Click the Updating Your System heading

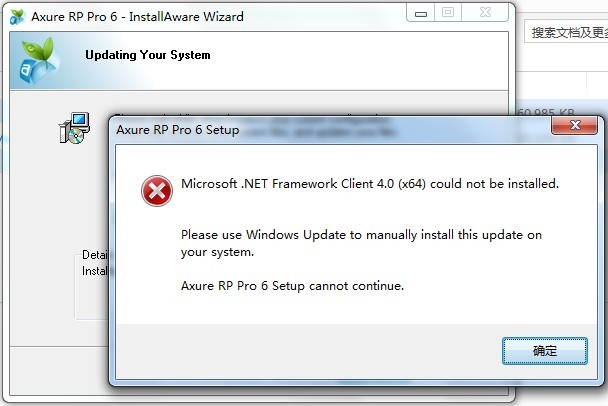click(148, 55)
